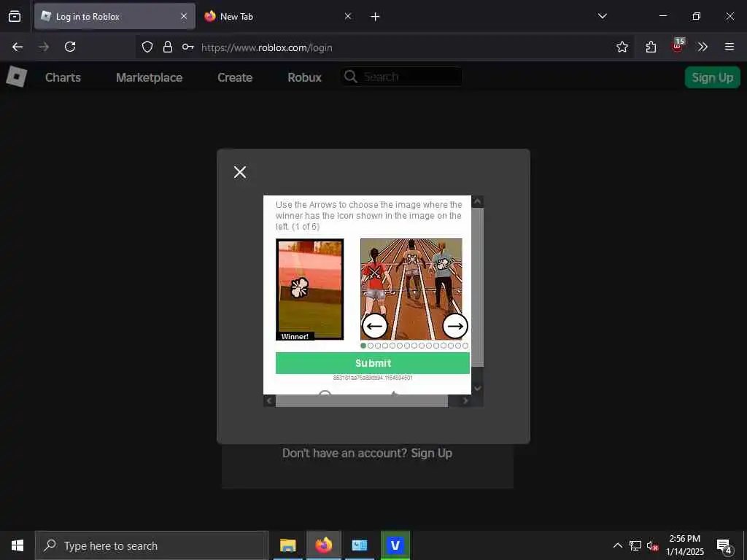Select the Log in to Roblox tab
The image size is (747, 560).
[x=115, y=16]
